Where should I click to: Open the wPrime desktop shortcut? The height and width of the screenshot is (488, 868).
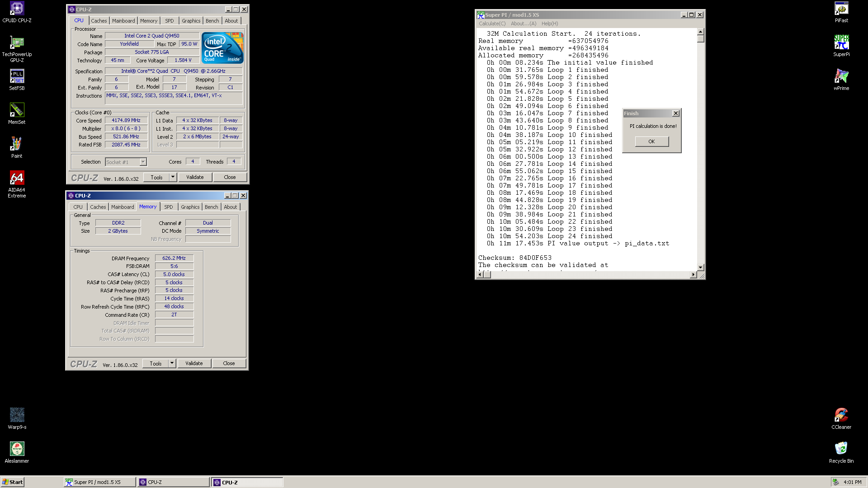tap(841, 80)
